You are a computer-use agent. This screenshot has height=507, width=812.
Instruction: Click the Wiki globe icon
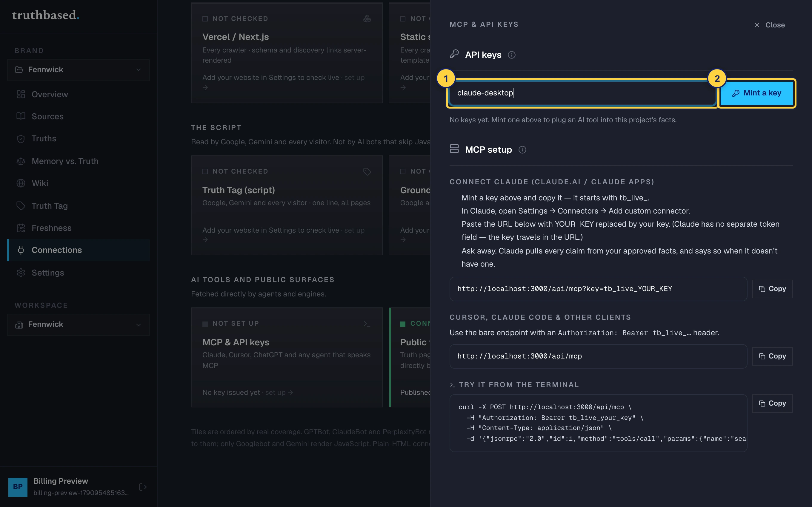pyautogui.click(x=21, y=183)
